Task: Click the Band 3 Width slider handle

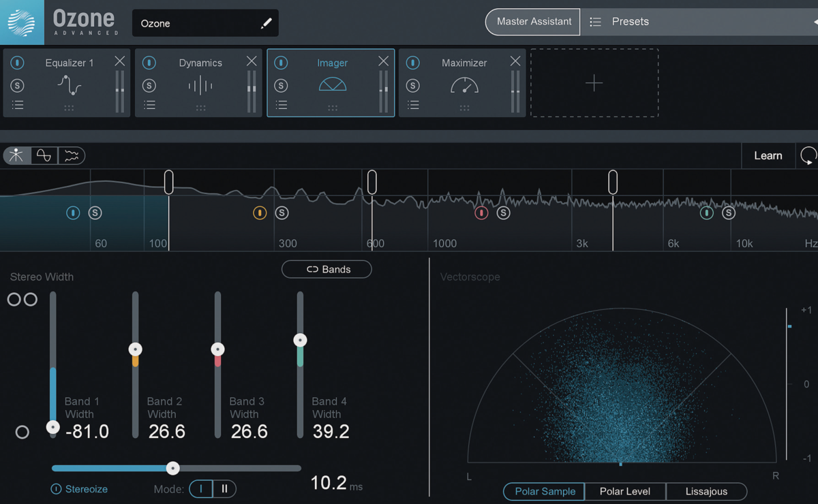Action: click(x=217, y=349)
